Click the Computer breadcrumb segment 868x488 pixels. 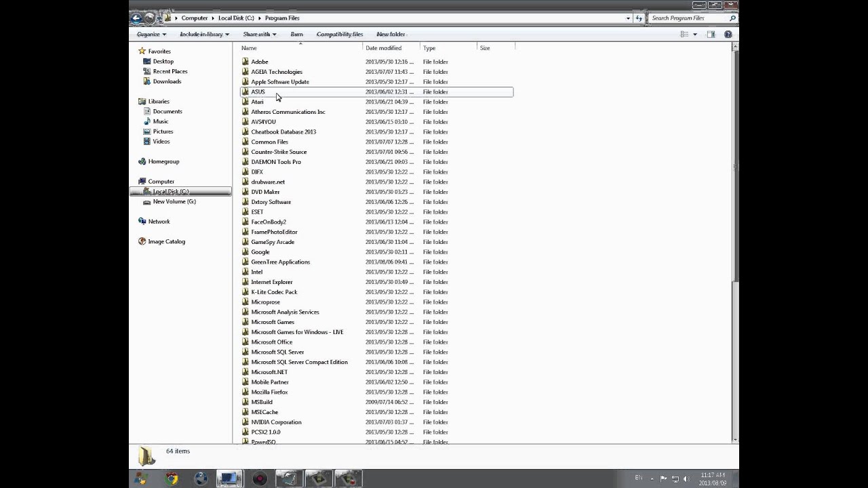(x=195, y=18)
